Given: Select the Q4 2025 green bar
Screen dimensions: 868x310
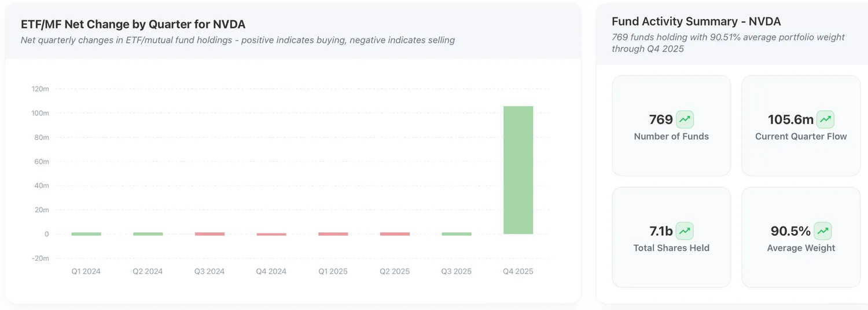Looking at the screenshot, I should pos(518,170).
